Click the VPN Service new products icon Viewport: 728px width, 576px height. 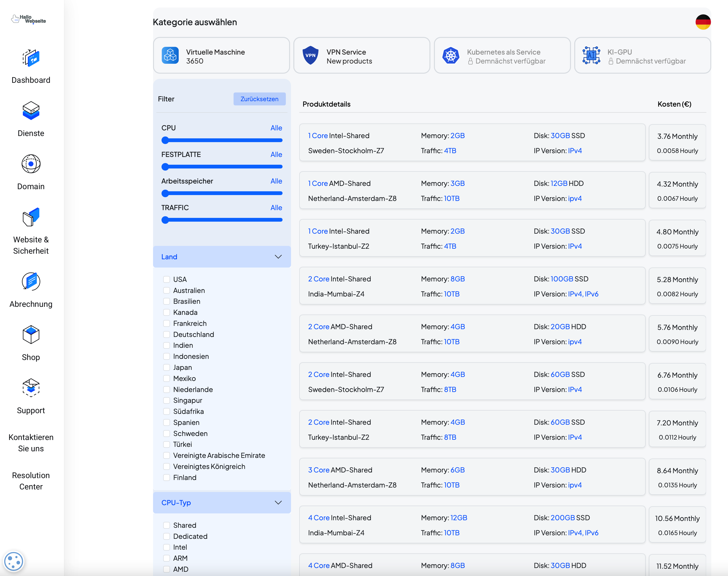tap(311, 56)
